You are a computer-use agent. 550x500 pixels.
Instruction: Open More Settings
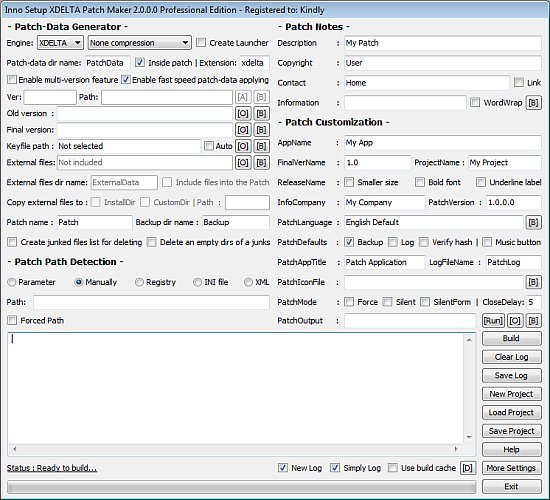[x=511, y=468]
